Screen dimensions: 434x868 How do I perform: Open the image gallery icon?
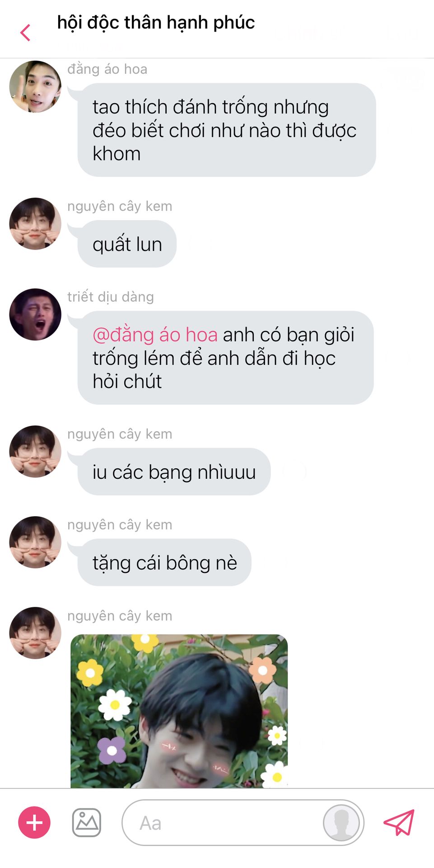pyautogui.click(x=87, y=822)
